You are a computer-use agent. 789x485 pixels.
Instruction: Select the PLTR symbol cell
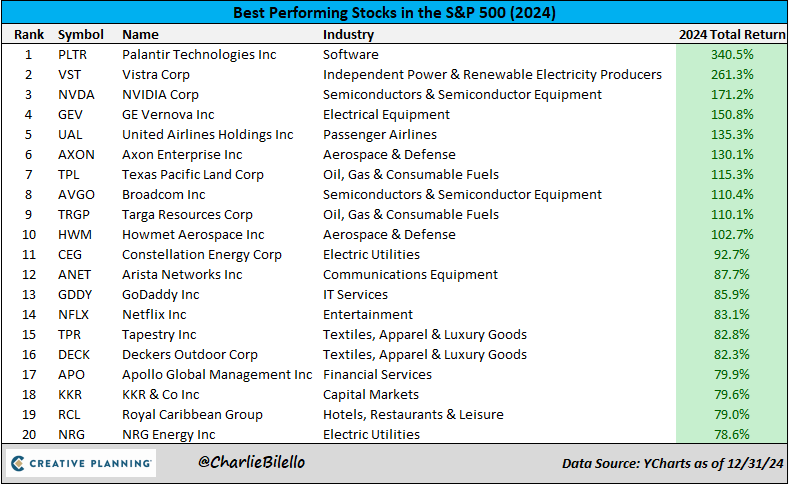point(73,54)
